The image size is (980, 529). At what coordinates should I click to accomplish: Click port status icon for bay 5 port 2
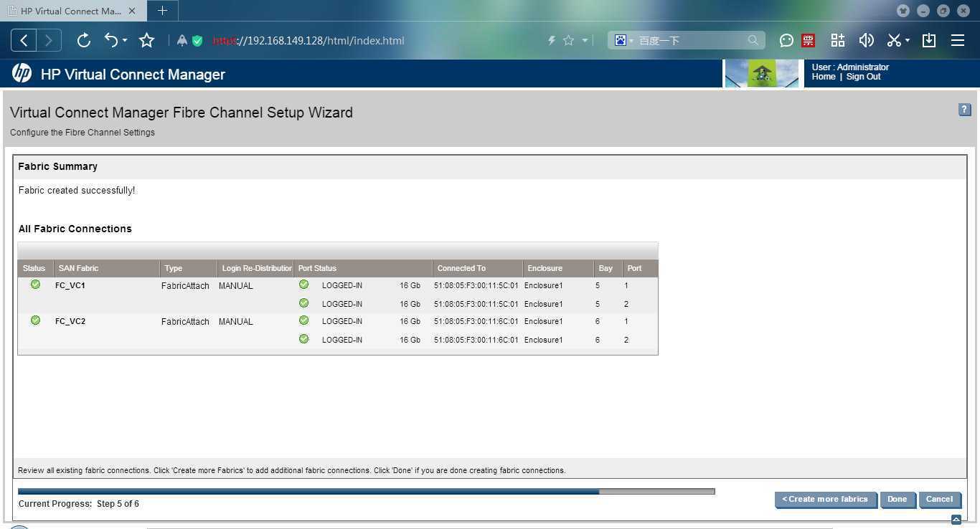click(x=303, y=303)
